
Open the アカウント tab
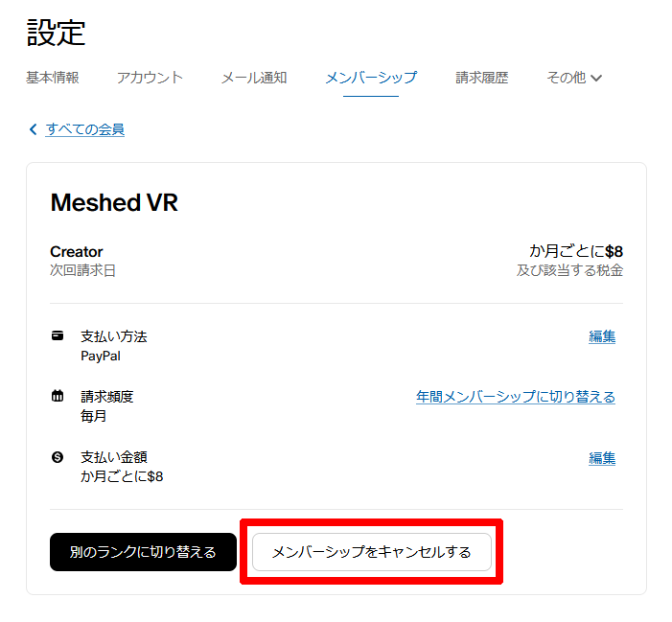150,78
